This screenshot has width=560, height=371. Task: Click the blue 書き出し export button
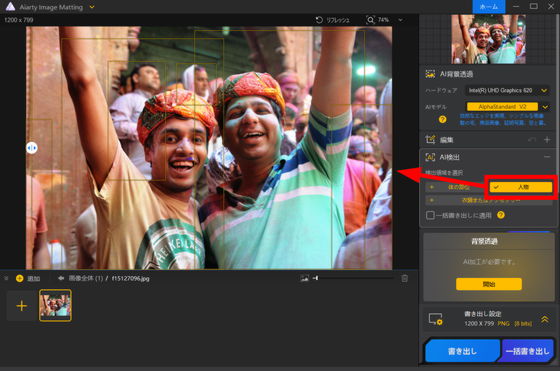tap(462, 351)
